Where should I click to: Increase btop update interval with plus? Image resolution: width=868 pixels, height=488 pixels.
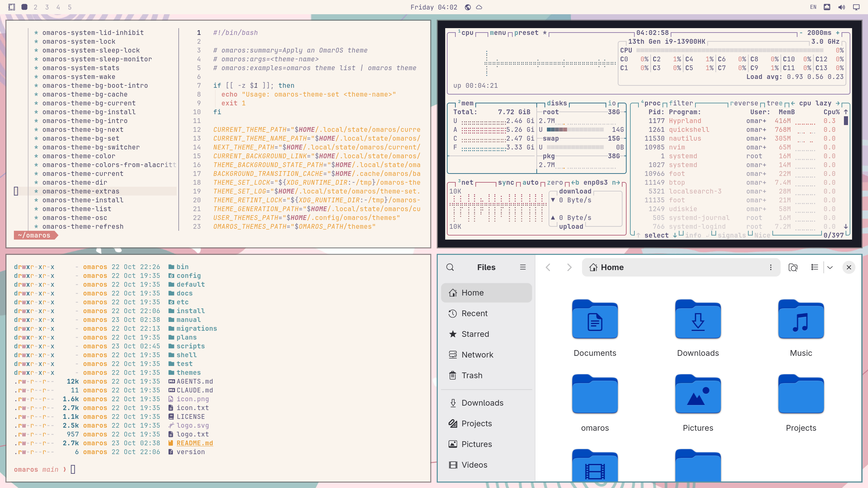(837, 33)
